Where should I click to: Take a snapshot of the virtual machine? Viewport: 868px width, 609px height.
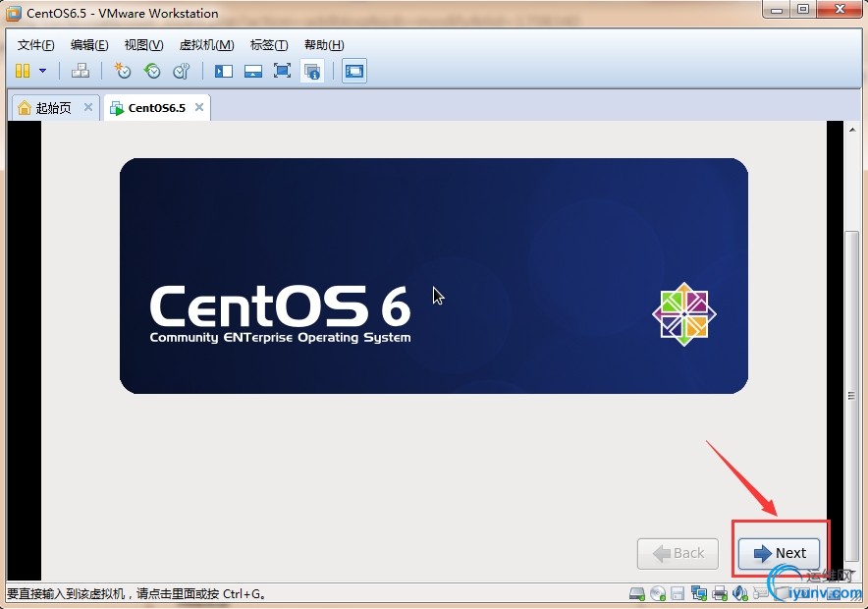(123, 71)
